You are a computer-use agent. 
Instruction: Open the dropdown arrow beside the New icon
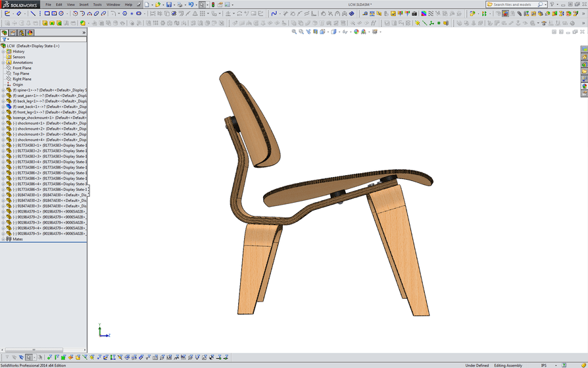151,5
